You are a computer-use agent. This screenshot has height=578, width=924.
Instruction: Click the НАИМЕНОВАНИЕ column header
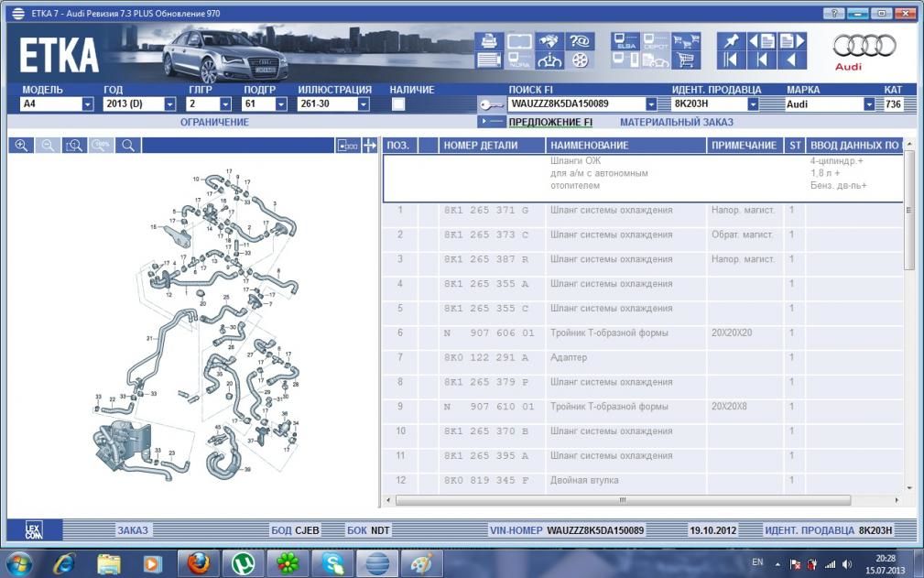[625, 146]
